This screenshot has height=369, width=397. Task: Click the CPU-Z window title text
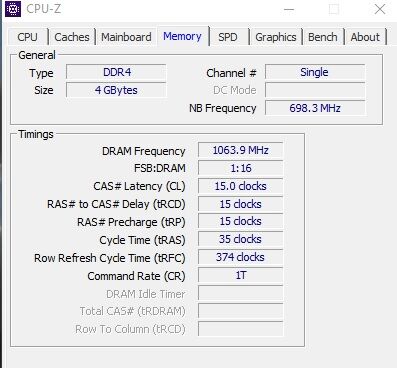pyautogui.click(x=44, y=9)
